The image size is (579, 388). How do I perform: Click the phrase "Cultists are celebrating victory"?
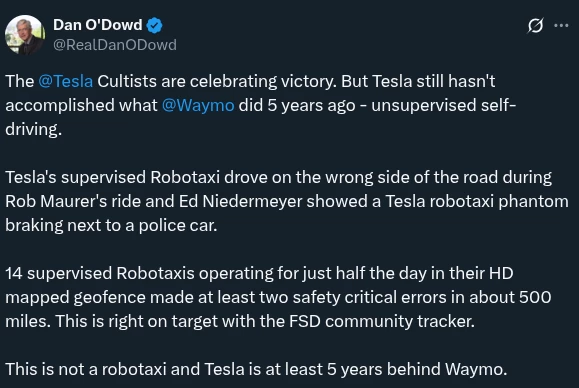217,81
